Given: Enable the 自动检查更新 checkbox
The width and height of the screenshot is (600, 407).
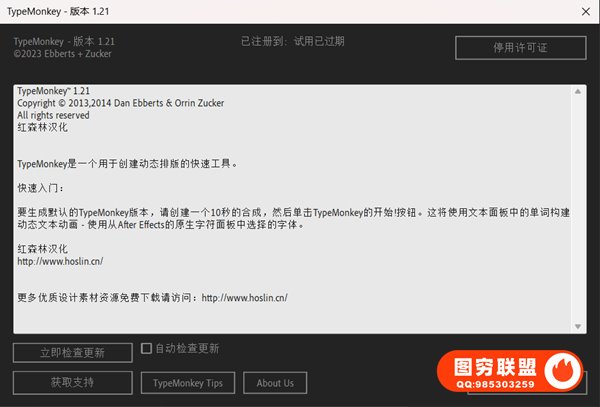Looking at the screenshot, I should [147, 349].
